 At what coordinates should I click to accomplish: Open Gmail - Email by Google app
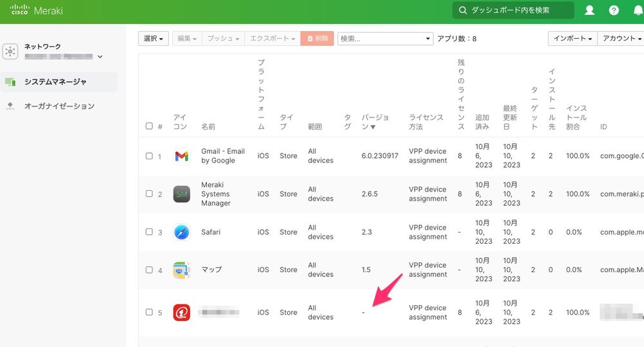[222, 156]
